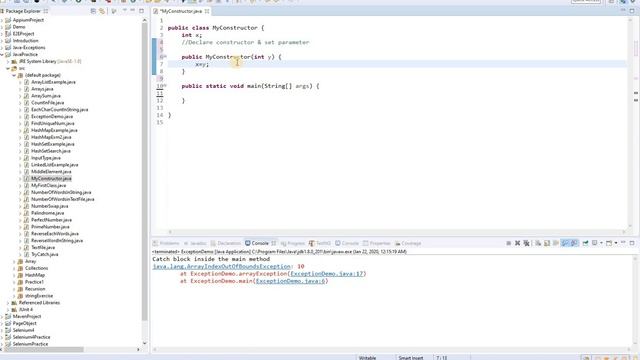Click line 7 'x=y;' in the editor

[x=202, y=64]
